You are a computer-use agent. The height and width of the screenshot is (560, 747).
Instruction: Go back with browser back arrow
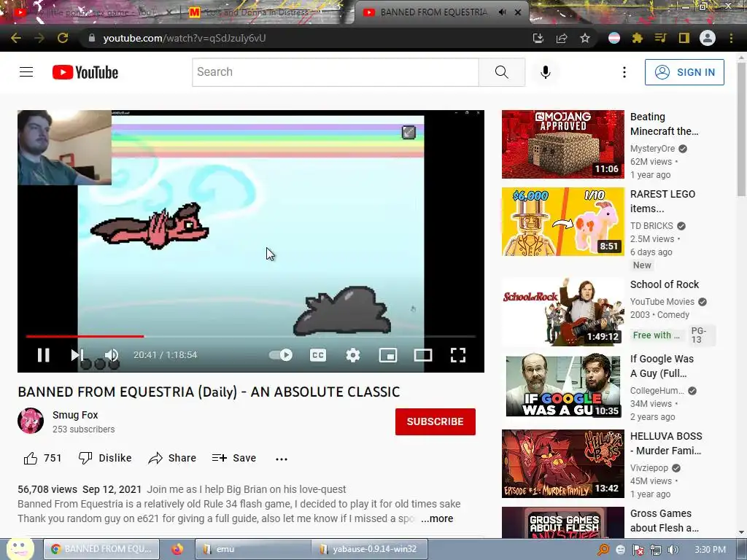pos(16,38)
